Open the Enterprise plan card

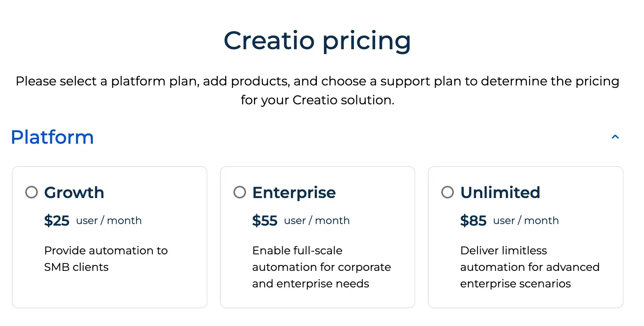point(318,236)
